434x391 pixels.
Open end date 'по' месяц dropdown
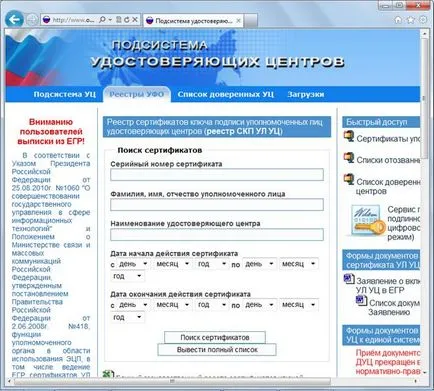pos(299,305)
